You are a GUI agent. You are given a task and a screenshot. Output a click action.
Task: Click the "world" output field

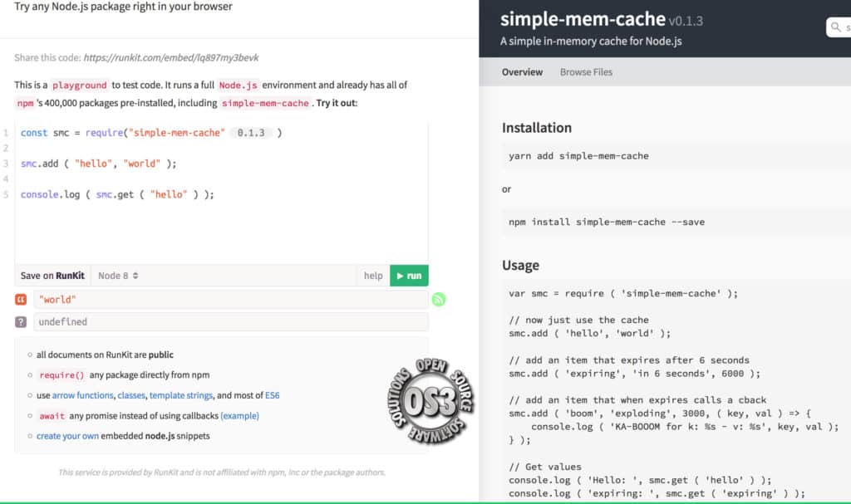coord(231,300)
